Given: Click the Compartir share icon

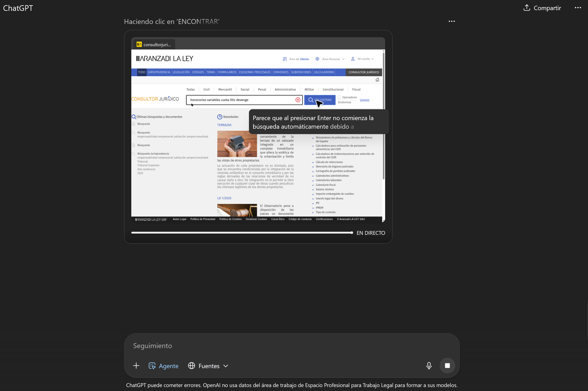Looking at the screenshot, I should (x=527, y=8).
